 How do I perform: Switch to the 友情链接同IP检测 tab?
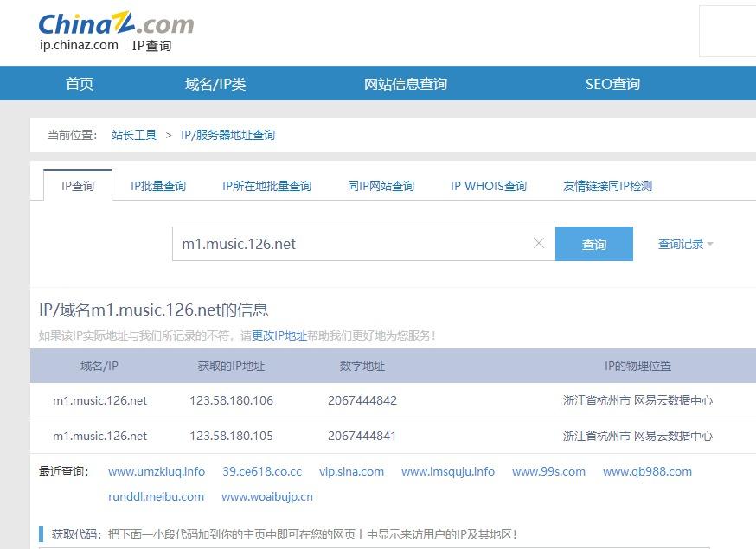(607, 186)
